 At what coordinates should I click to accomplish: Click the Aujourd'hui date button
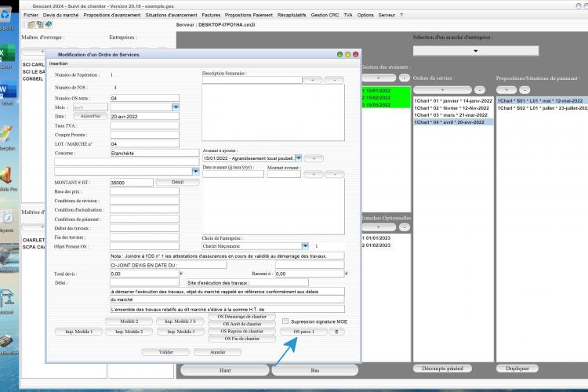pos(90,116)
